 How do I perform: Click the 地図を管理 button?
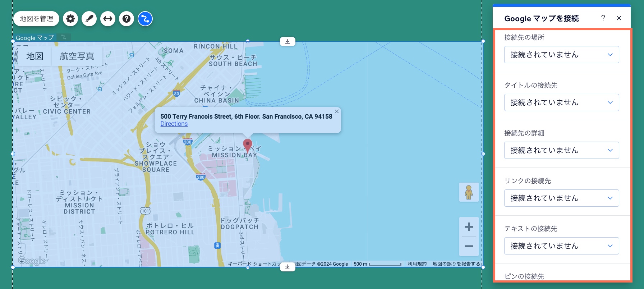[x=36, y=19]
